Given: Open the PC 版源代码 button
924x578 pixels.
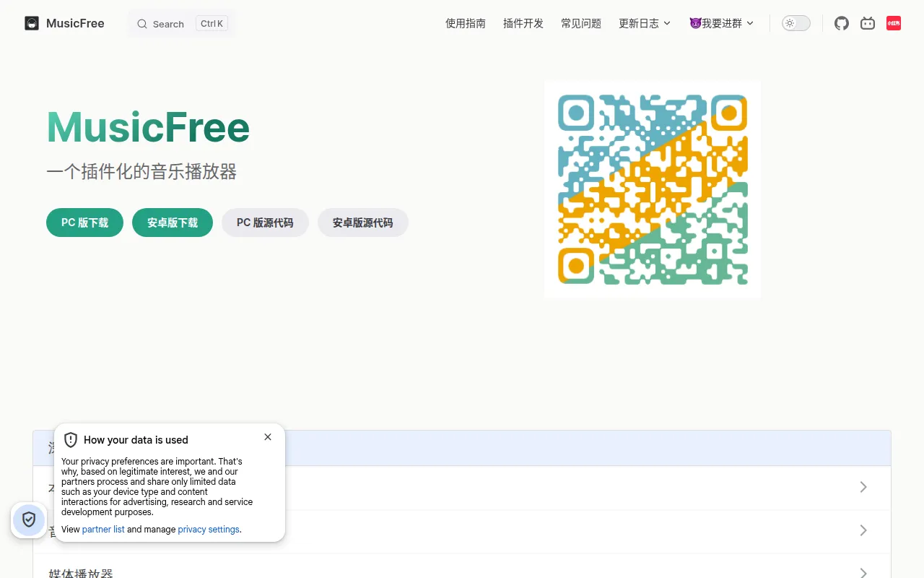Looking at the screenshot, I should pyautogui.click(x=265, y=223).
